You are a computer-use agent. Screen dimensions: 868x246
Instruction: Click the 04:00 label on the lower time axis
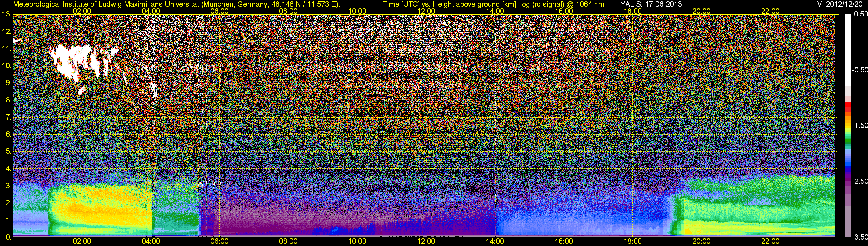click(x=151, y=241)
